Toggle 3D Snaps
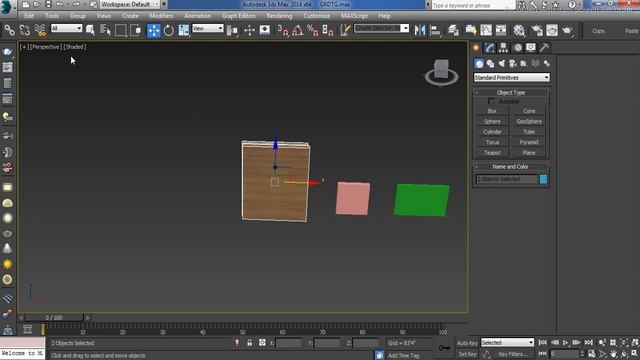 pyautogui.click(x=282, y=30)
